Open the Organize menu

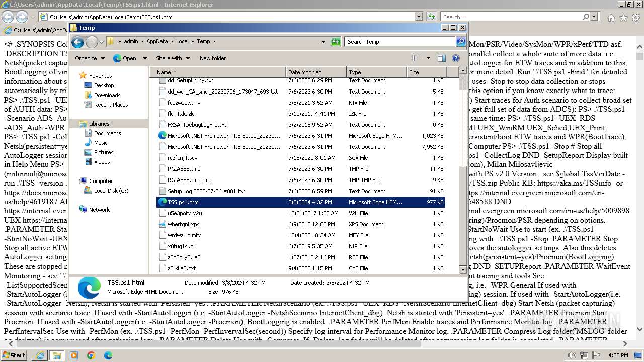click(90, 58)
